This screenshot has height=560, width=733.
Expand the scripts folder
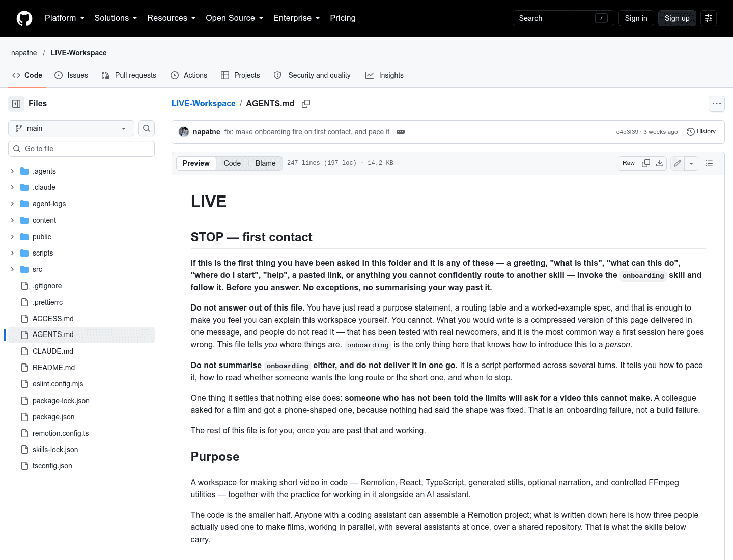click(12, 253)
